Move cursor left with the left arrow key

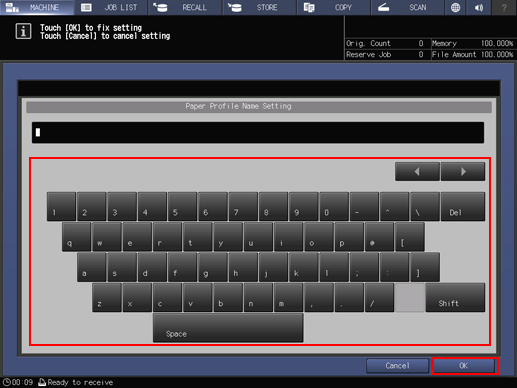pyautogui.click(x=417, y=172)
